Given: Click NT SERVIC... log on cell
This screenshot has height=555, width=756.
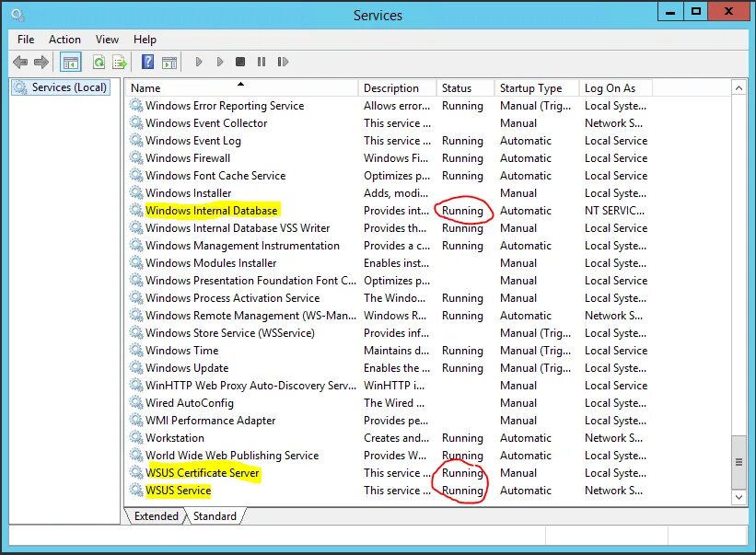Looking at the screenshot, I should 614,211.
